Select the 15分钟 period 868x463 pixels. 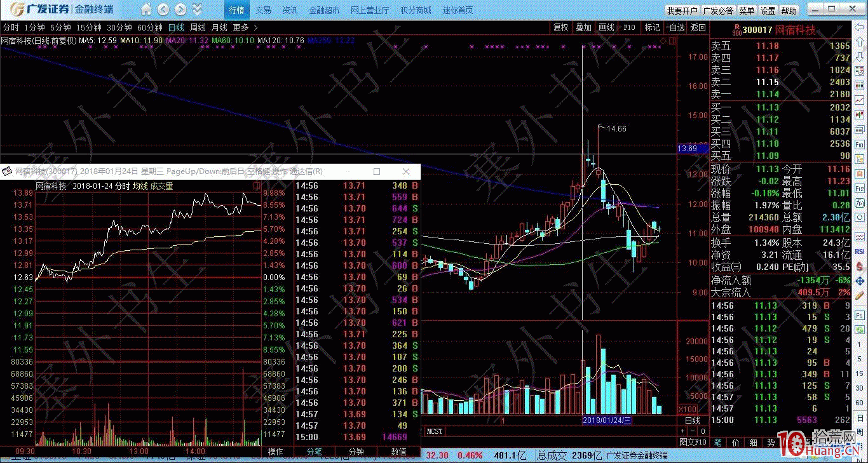click(88, 27)
